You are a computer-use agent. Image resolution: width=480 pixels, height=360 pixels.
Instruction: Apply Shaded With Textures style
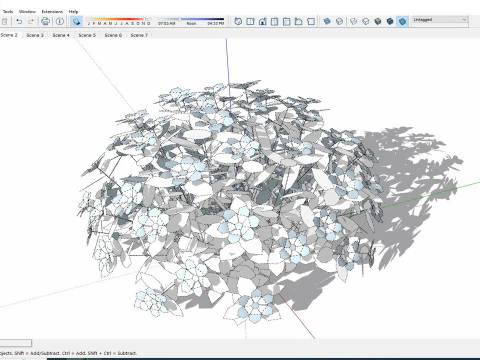click(390, 21)
